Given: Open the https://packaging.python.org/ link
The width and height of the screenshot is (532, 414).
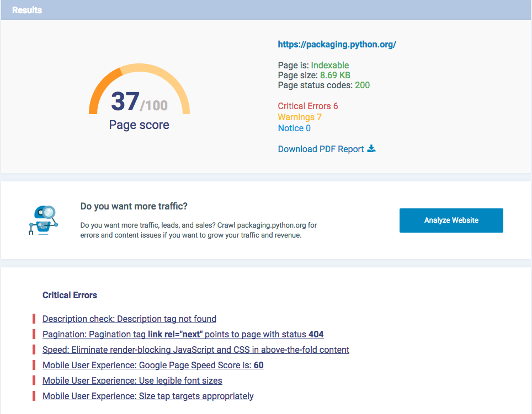Looking at the screenshot, I should [337, 45].
